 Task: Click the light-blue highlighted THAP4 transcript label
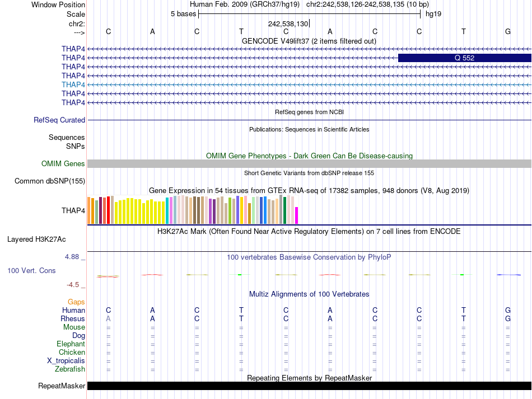[x=73, y=85]
